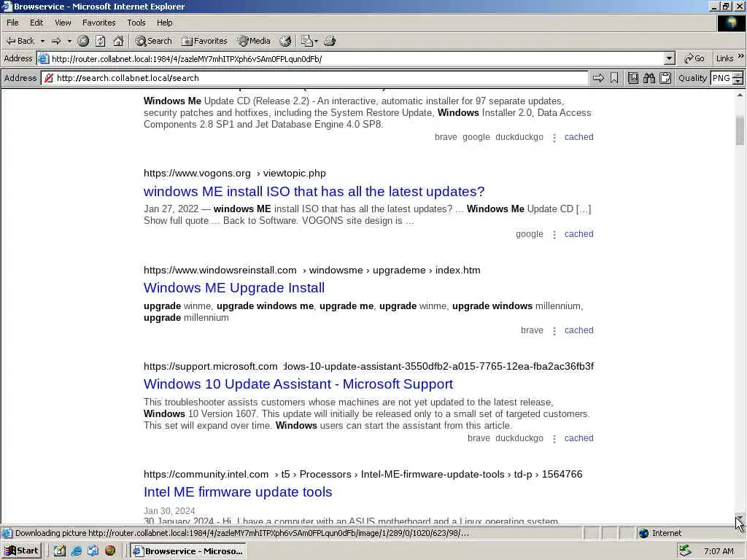Stop page loading with Stop icon

click(83, 41)
